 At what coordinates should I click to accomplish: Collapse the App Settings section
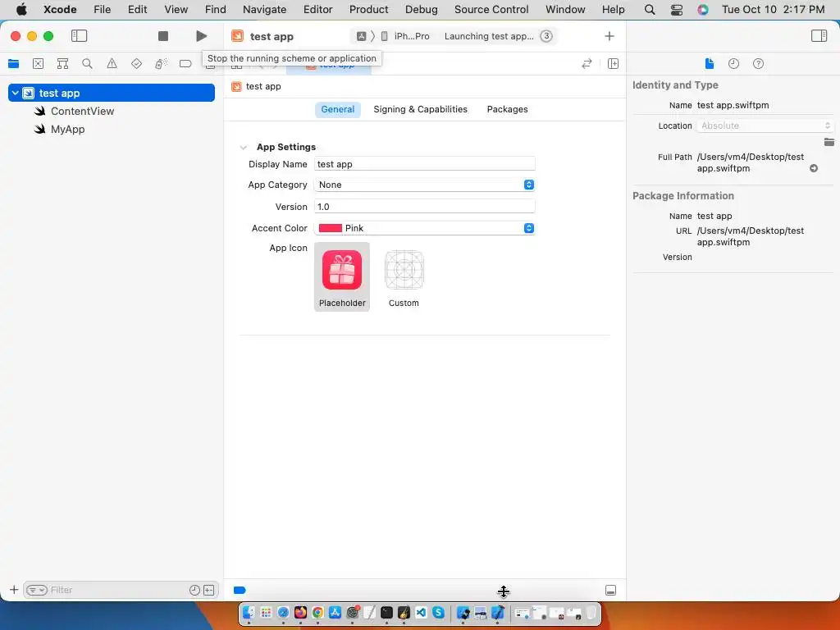(x=244, y=148)
